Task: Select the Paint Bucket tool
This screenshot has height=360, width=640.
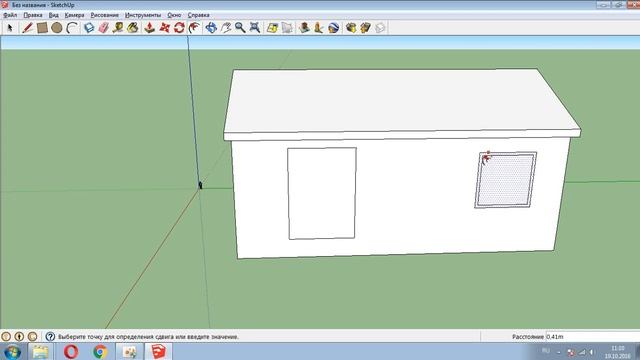Action: (x=133, y=28)
